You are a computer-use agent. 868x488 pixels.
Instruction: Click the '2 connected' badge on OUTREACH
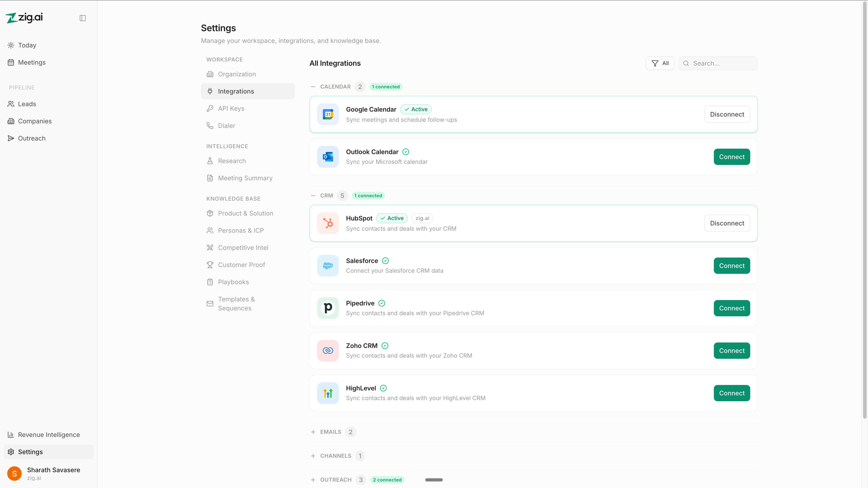click(x=387, y=480)
